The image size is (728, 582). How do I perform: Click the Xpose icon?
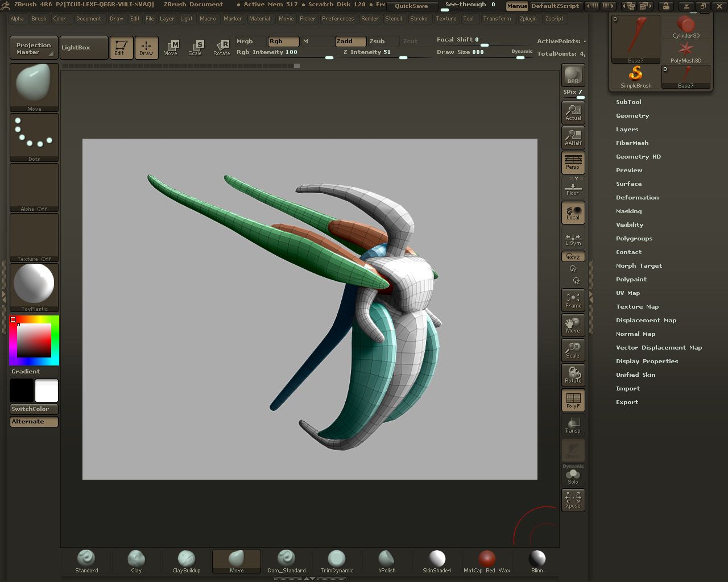click(x=573, y=500)
